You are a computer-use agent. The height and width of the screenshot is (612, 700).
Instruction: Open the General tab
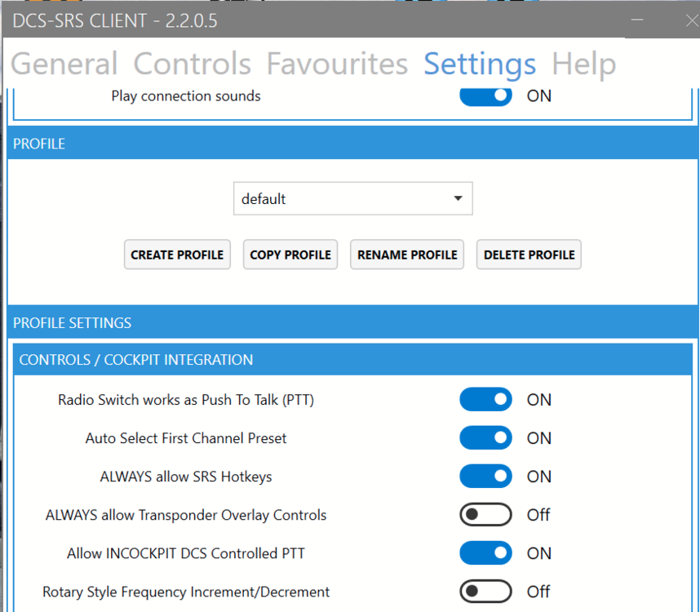pos(64,64)
